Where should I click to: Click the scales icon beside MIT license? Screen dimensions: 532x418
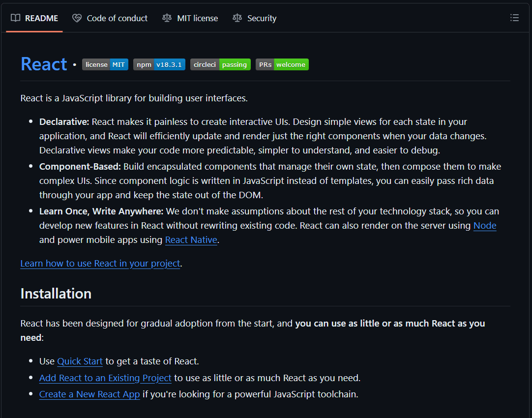coord(167,18)
